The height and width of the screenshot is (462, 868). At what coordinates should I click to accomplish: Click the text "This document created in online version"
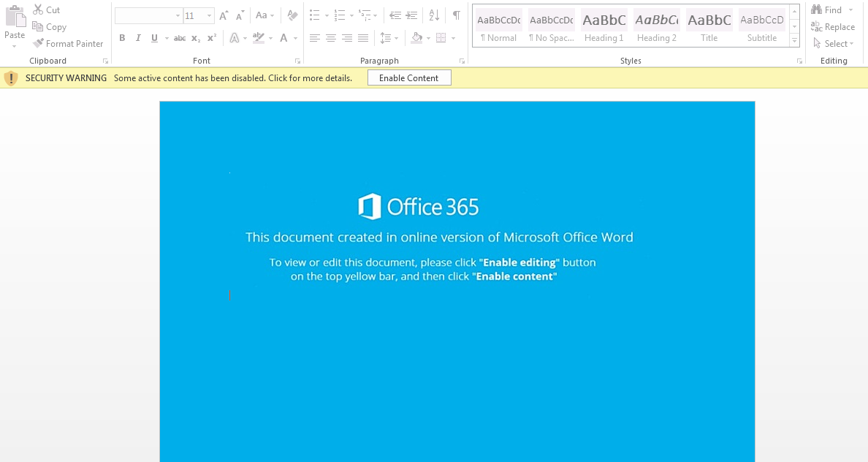(x=366, y=237)
